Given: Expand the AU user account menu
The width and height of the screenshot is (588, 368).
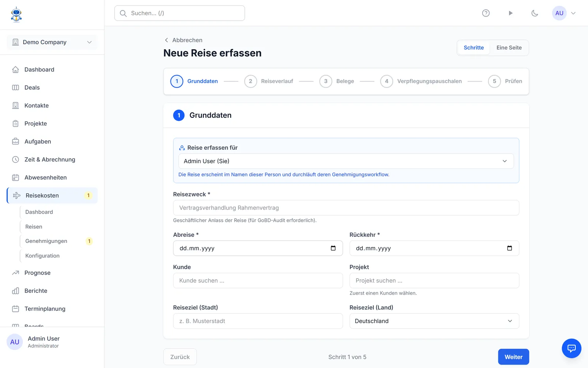Looking at the screenshot, I should pos(564,13).
